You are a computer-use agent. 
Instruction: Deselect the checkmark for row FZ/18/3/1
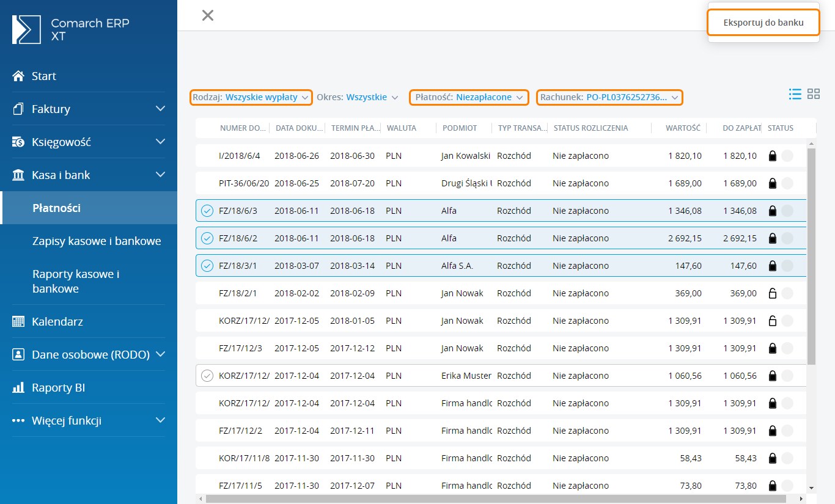pos(207,266)
